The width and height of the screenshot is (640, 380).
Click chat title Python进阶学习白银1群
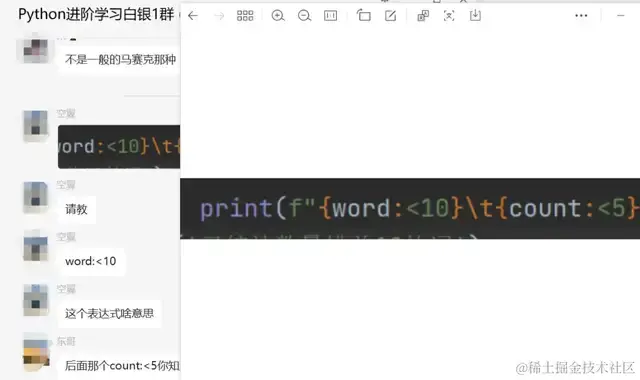pos(96,14)
